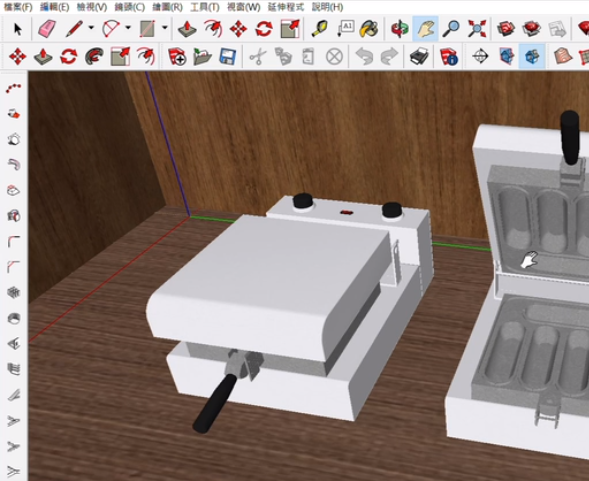The width and height of the screenshot is (589, 481).
Task: Open the 工具(T) menu
Action: point(205,7)
